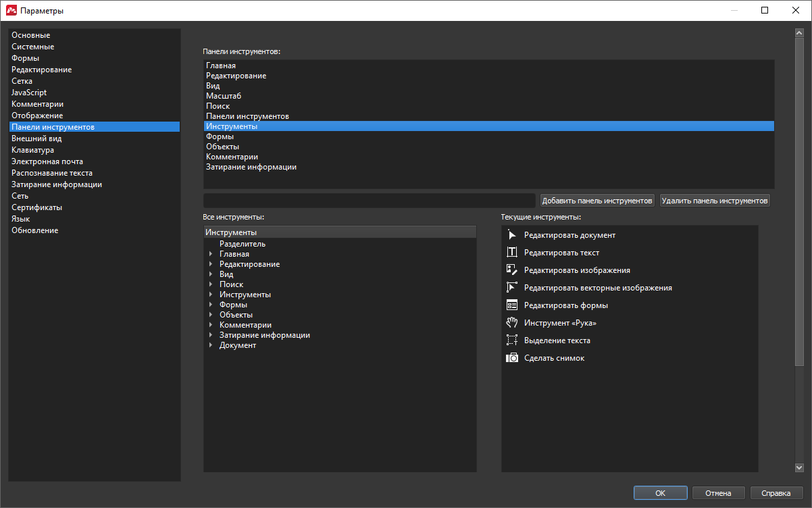Select the Edit Document arrow icon
812x508 pixels.
(511, 235)
